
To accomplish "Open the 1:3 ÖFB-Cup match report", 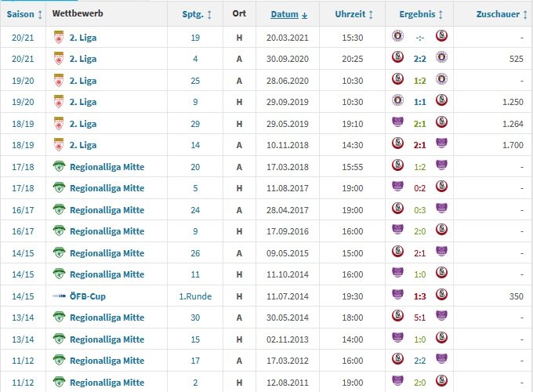I will pos(420,296).
